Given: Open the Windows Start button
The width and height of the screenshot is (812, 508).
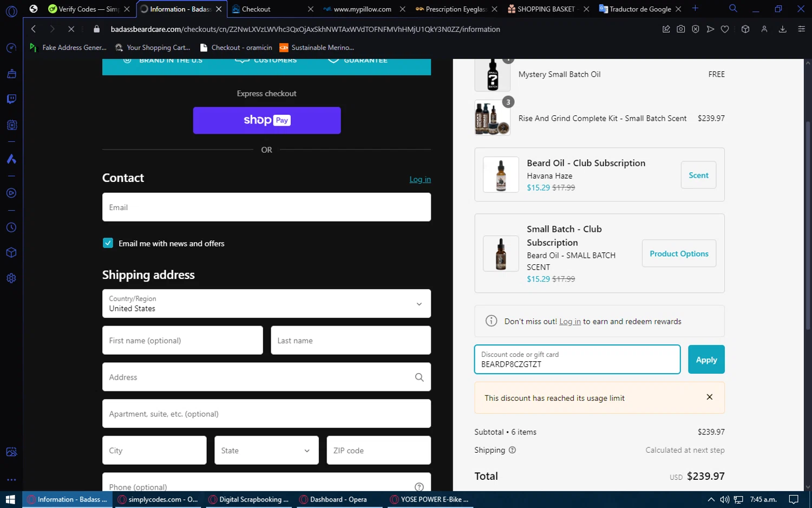Looking at the screenshot, I should tap(10, 499).
